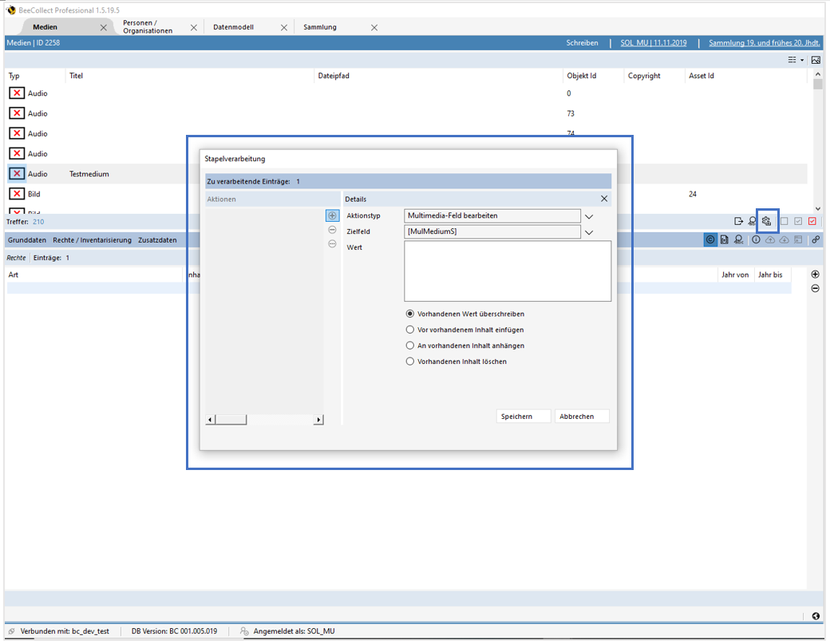Click the copyright icon in the detail toolbar
Screen dimensions: 830x644
[x=710, y=239]
